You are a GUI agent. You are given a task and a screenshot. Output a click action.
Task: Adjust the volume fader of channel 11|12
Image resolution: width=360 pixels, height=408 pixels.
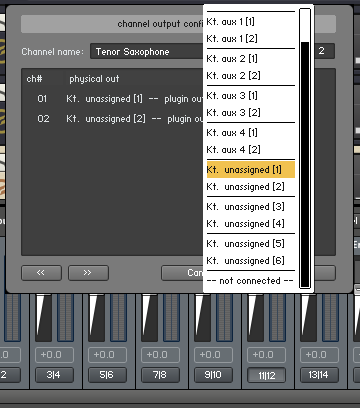(x=255, y=317)
